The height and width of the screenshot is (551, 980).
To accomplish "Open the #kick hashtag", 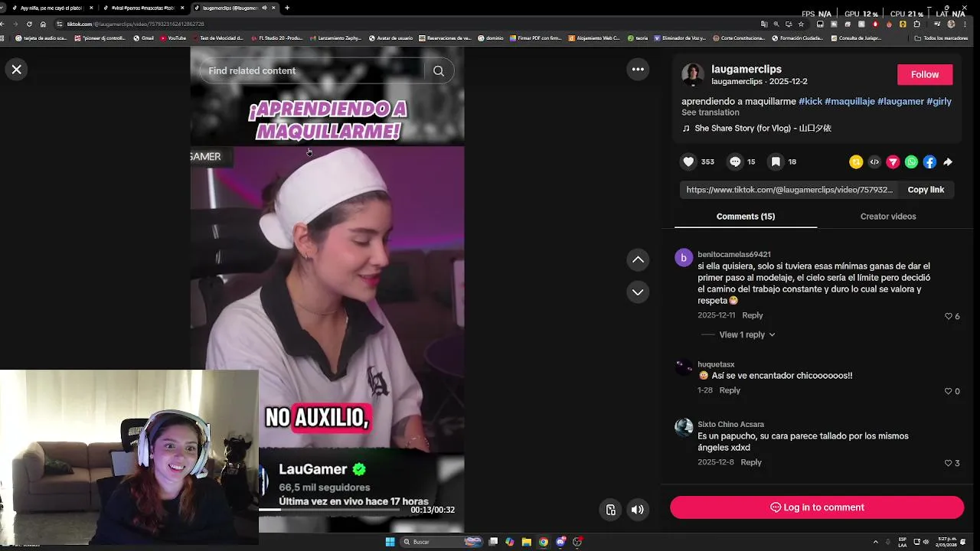I will 810,101.
